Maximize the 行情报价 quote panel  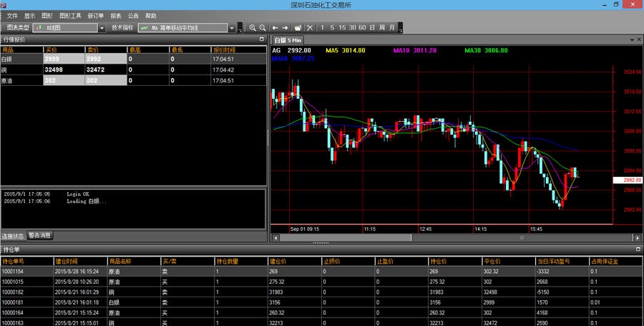(x=261, y=39)
